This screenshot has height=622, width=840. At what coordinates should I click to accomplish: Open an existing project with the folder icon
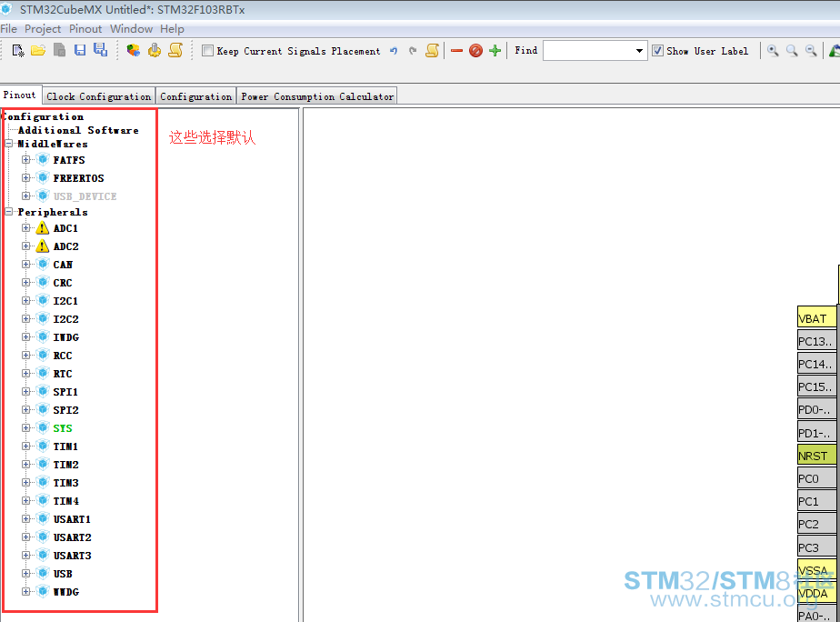[38, 50]
